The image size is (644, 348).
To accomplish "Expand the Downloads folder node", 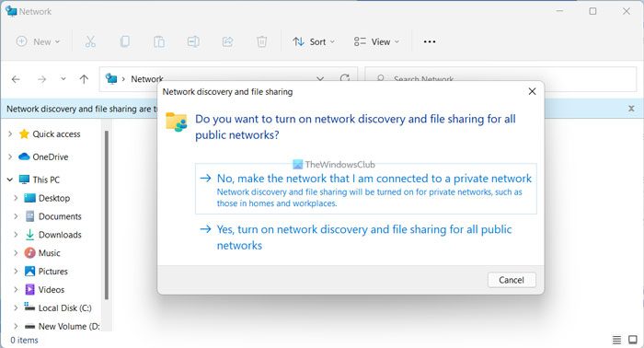I will pos(16,235).
